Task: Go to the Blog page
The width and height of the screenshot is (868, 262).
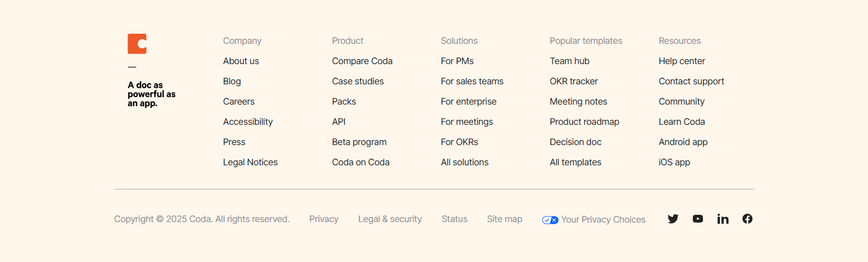Action: 232,81
